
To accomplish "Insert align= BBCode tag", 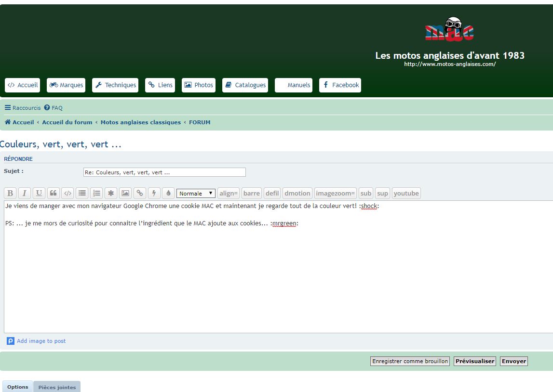I will (229, 193).
